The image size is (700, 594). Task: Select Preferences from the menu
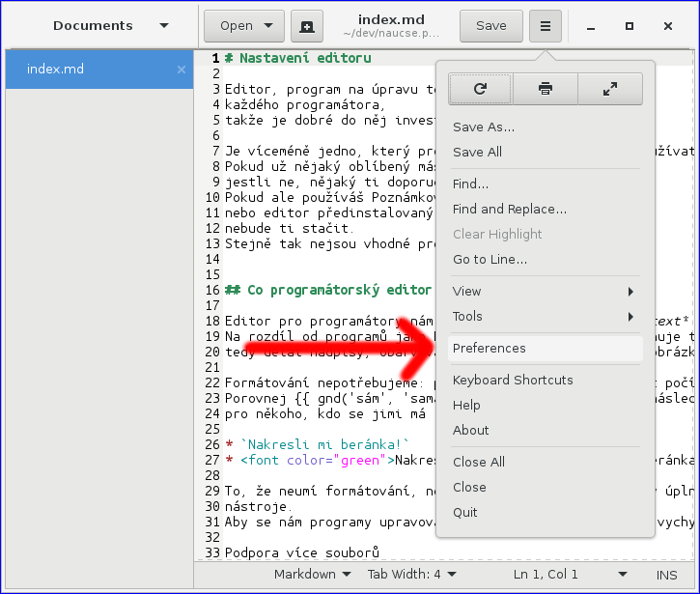(489, 349)
